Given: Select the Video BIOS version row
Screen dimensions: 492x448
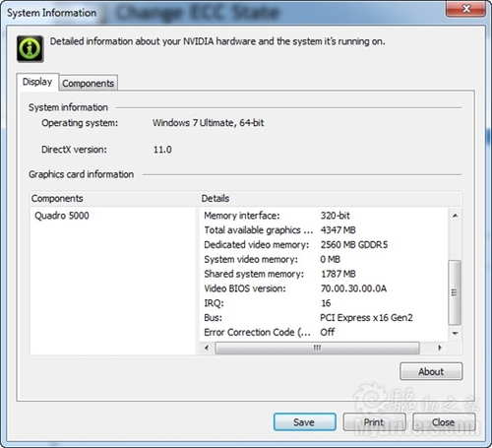Looking at the screenshot, I should click(324, 288).
